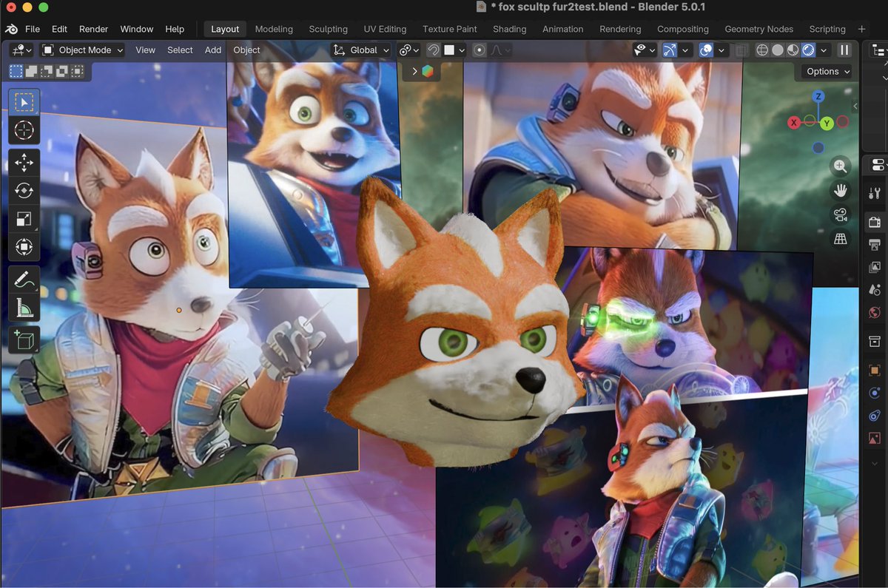Toggle show gizmos button
This screenshot has width=888, height=588.
(x=670, y=50)
